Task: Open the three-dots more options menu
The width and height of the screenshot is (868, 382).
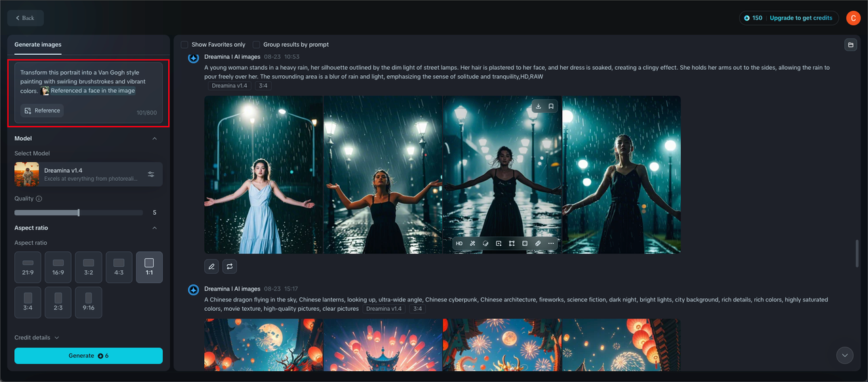Action: click(551, 243)
